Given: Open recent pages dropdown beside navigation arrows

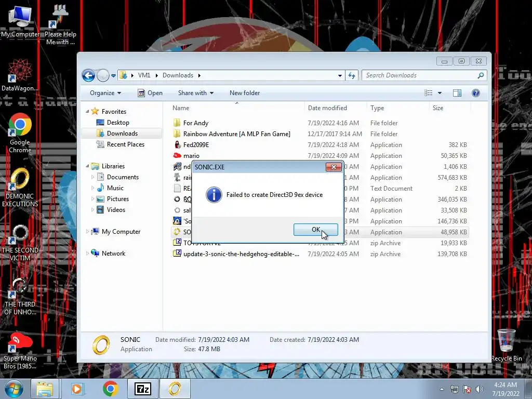Looking at the screenshot, I should click(113, 76).
